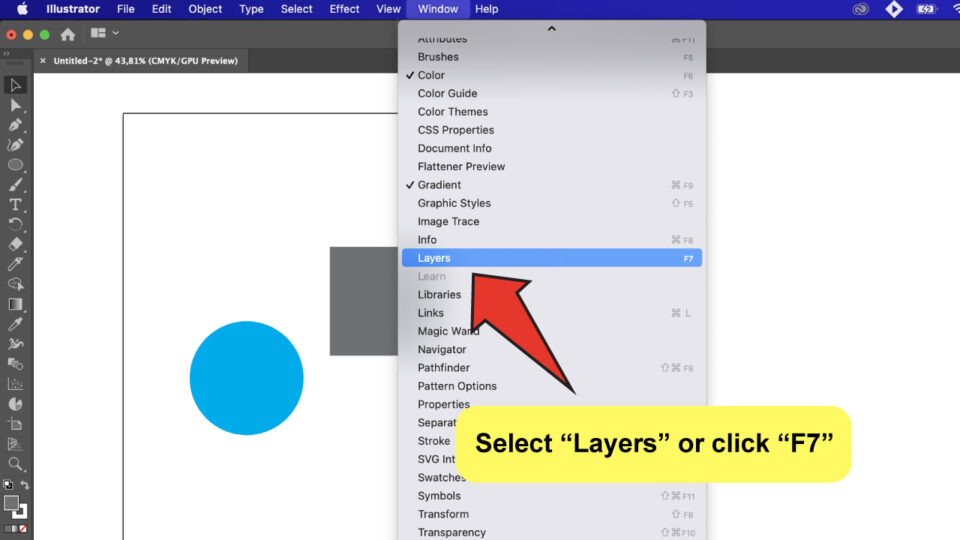Open the Apple menu
This screenshot has width=960, height=540.
pos(22,9)
